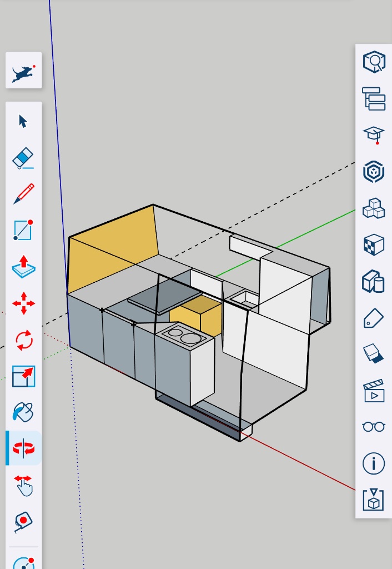This screenshot has height=569, width=392.
Task: Open the Display glasses panel
Action: (374, 427)
